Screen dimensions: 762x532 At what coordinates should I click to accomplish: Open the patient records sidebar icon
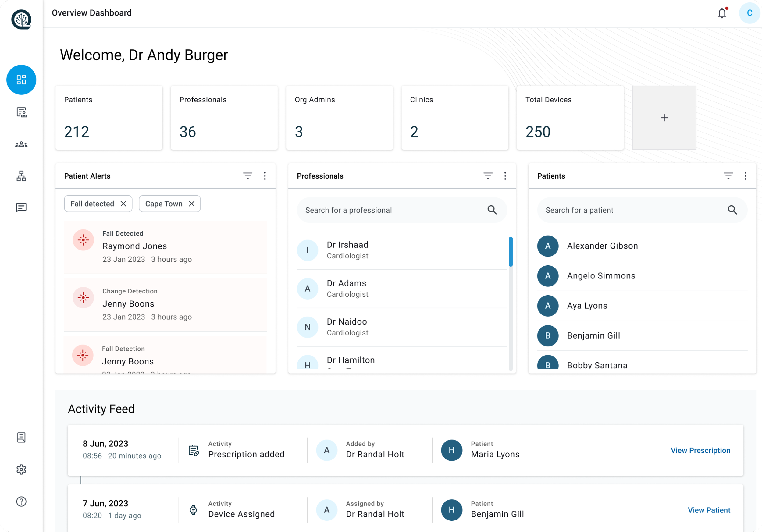tap(21, 112)
